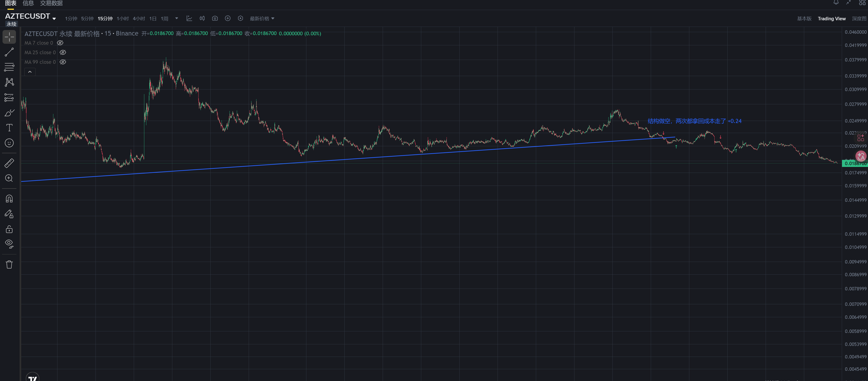The image size is (868, 381).
Task: Click the zoom in tool
Action: [9, 178]
